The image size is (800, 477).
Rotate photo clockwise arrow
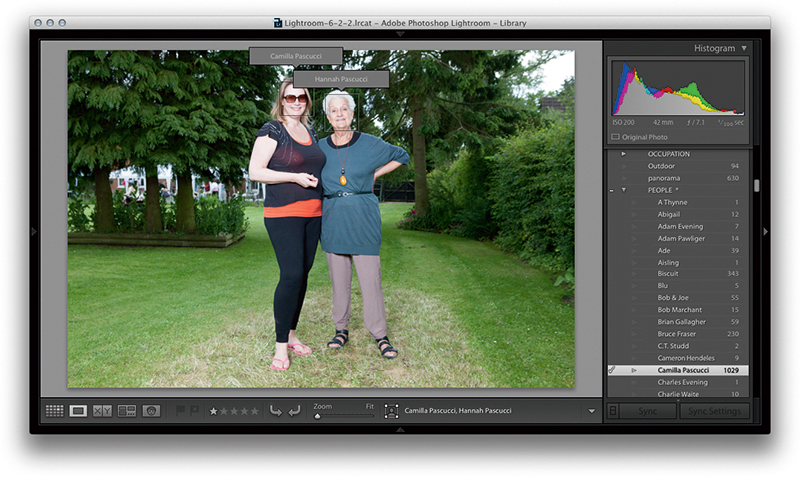[294, 411]
